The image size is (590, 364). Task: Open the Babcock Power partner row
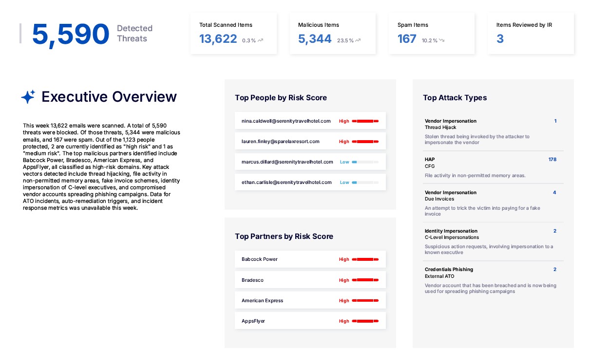(310, 259)
